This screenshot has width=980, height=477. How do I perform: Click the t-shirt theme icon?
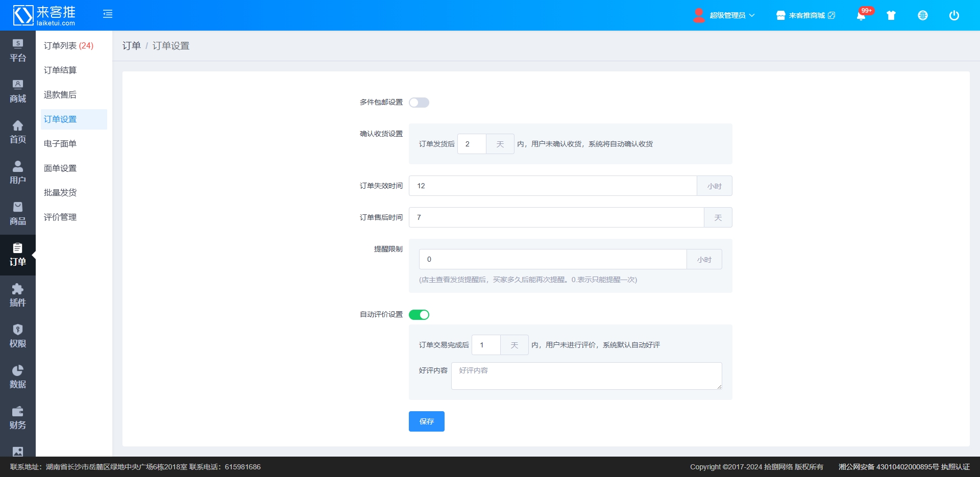click(891, 15)
